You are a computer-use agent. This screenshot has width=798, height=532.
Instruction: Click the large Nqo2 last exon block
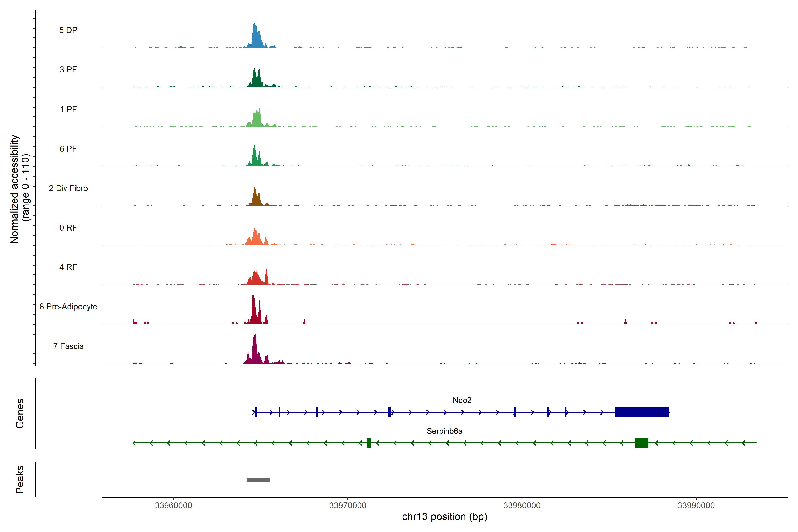pos(642,412)
